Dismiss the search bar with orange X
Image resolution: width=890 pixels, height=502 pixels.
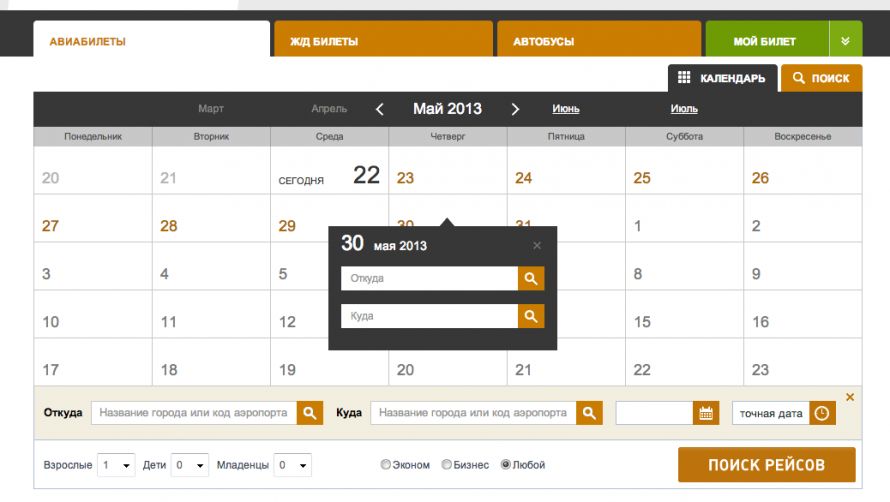click(850, 397)
